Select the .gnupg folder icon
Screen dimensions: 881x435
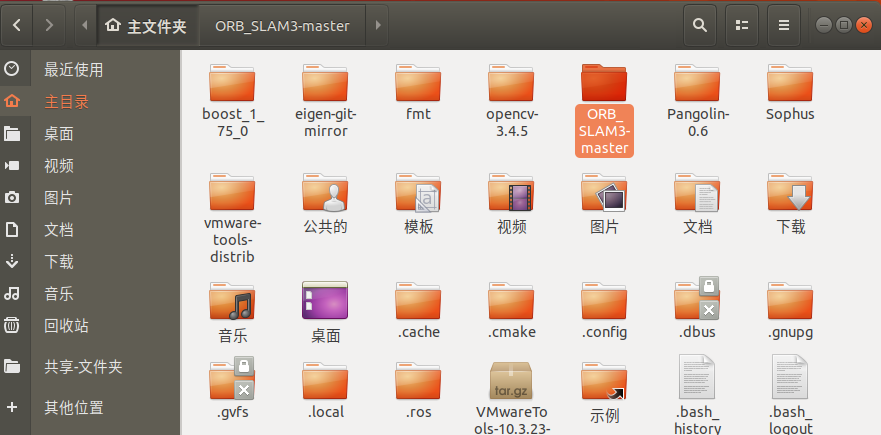pyautogui.click(x=790, y=301)
